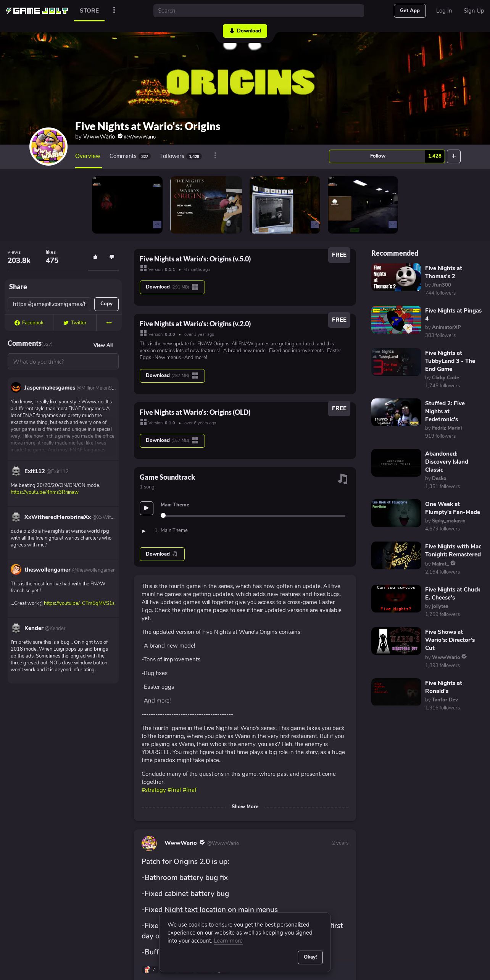Open Five Nights at Thomas's 2 thumbnail
Screen dimensions: 490x980
(396, 277)
